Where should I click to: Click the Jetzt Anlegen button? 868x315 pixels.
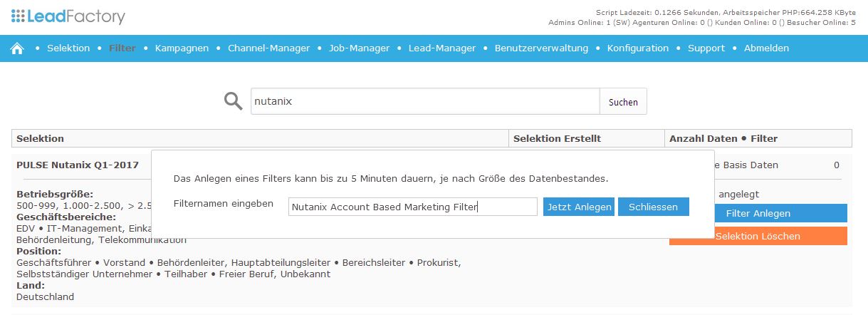pos(579,207)
